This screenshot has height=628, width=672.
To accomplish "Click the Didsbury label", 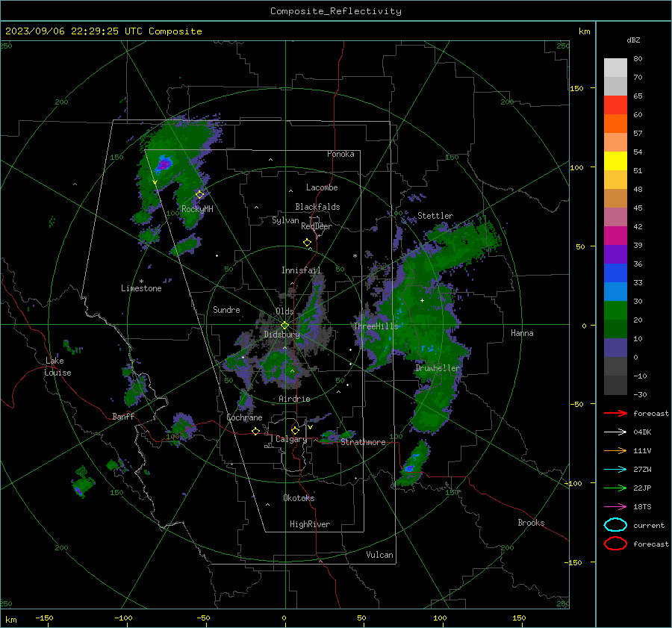I will coord(281,335).
